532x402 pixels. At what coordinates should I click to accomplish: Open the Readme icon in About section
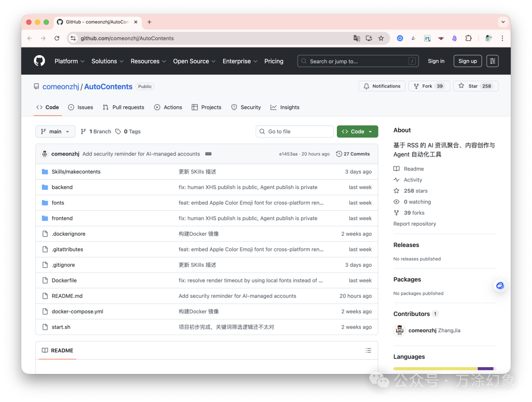point(397,168)
